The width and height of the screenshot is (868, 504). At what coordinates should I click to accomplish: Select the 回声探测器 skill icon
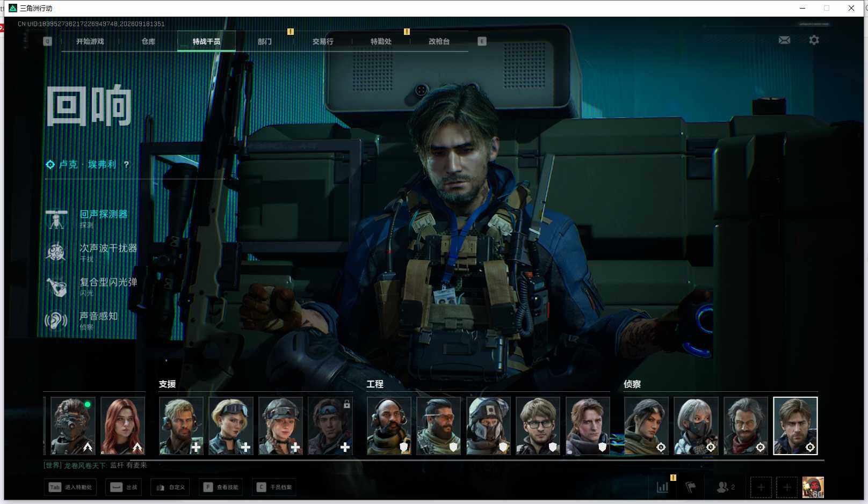[x=56, y=219]
